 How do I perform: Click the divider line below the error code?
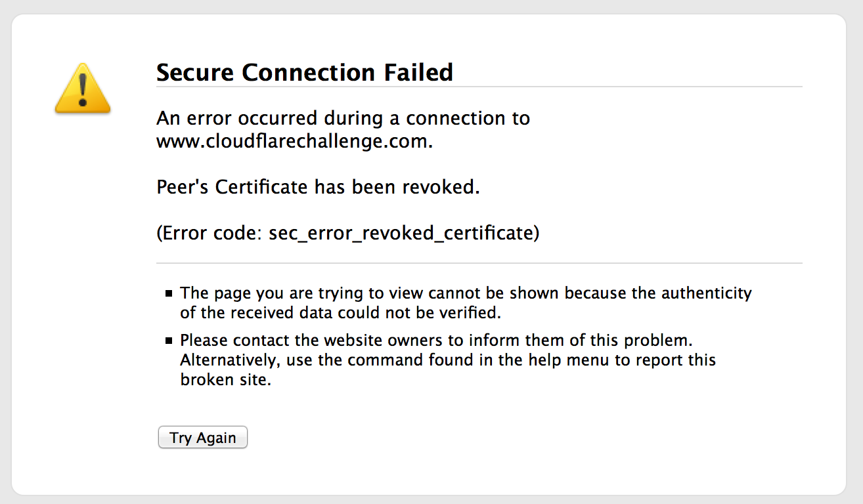479,263
